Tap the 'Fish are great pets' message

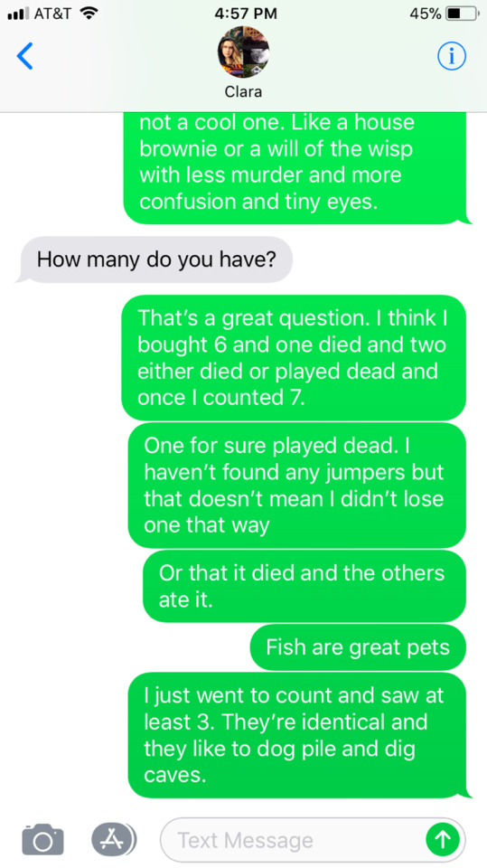(358, 647)
